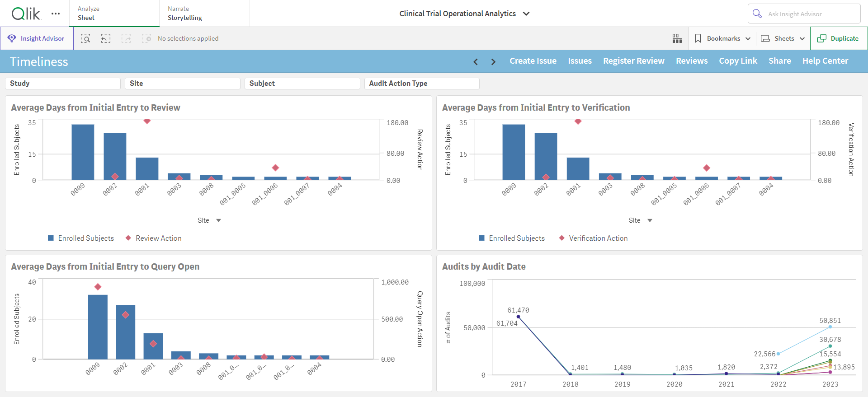Expand the Sheets dropdown
The image size is (868, 397).
783,38
